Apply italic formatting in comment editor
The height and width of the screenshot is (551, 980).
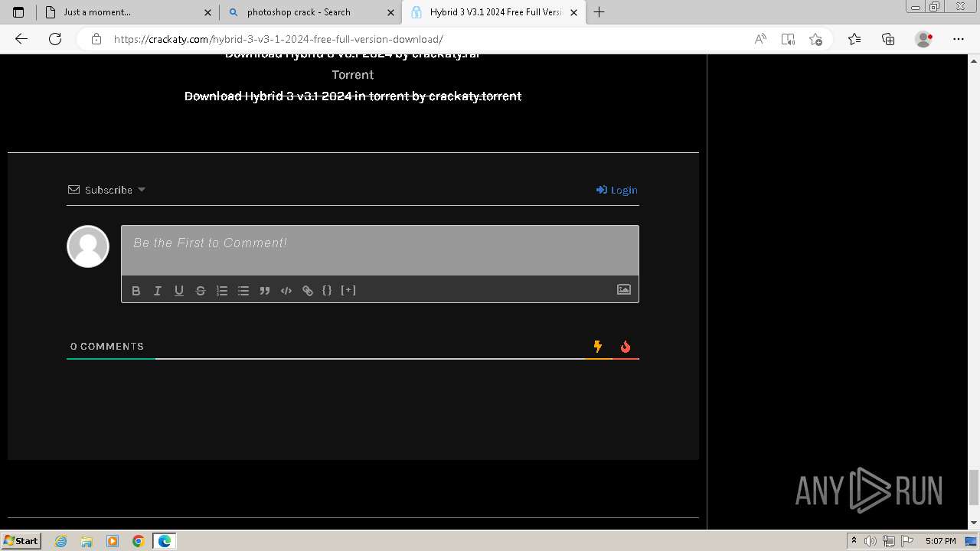(x=158, y=291)
